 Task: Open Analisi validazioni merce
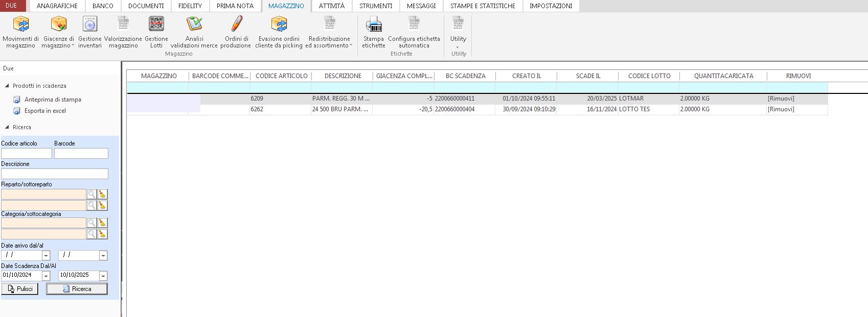(194, 32)
